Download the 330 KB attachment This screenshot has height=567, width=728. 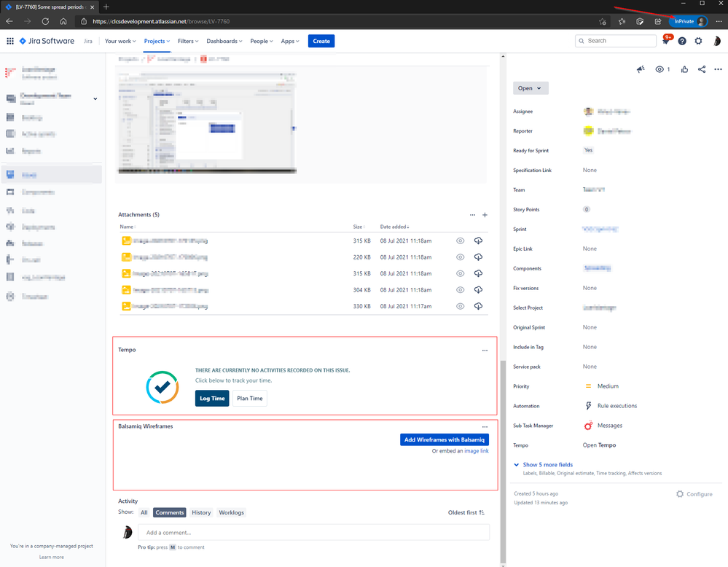[478, 306]
